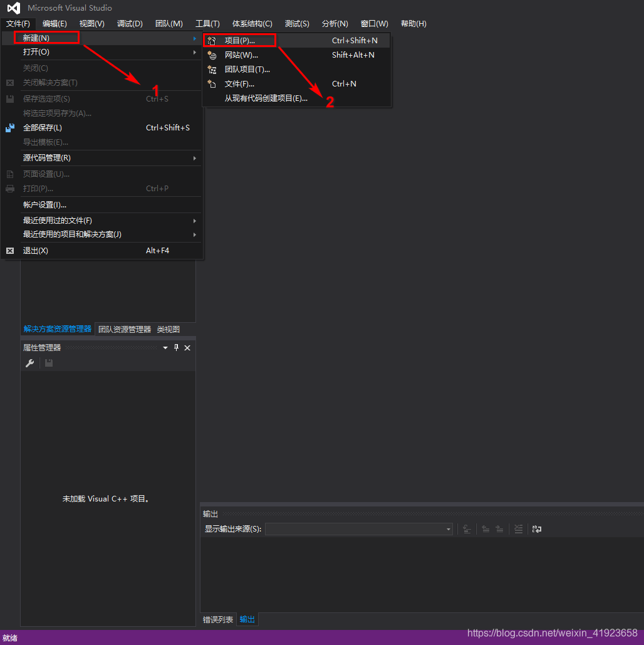Image resolution: width=644 pixels, height=645 pixels.
Task: Click go to previous message icon in output
Action: pos(486,529)
